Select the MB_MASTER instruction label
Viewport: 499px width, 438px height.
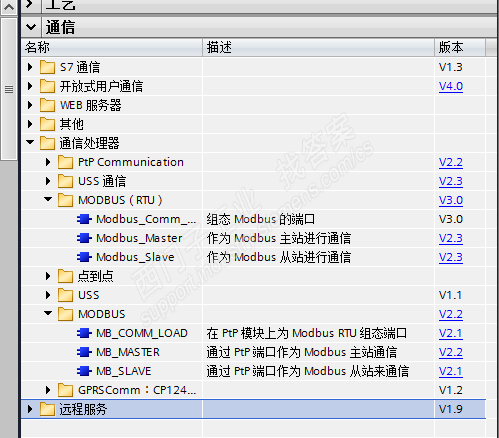(128, 352)
